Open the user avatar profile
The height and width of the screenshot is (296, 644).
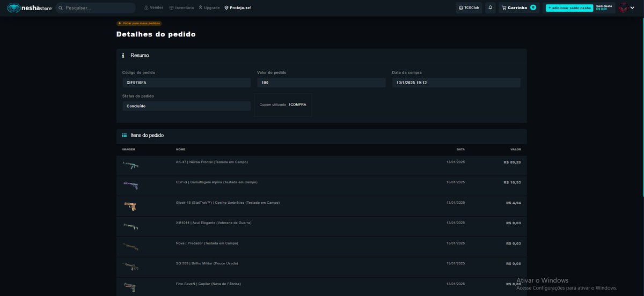tap(623, 8)
